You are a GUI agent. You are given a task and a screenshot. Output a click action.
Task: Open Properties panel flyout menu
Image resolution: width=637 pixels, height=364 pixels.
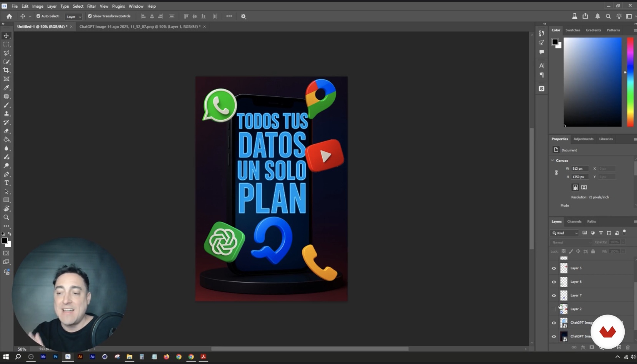click(635, 139)
